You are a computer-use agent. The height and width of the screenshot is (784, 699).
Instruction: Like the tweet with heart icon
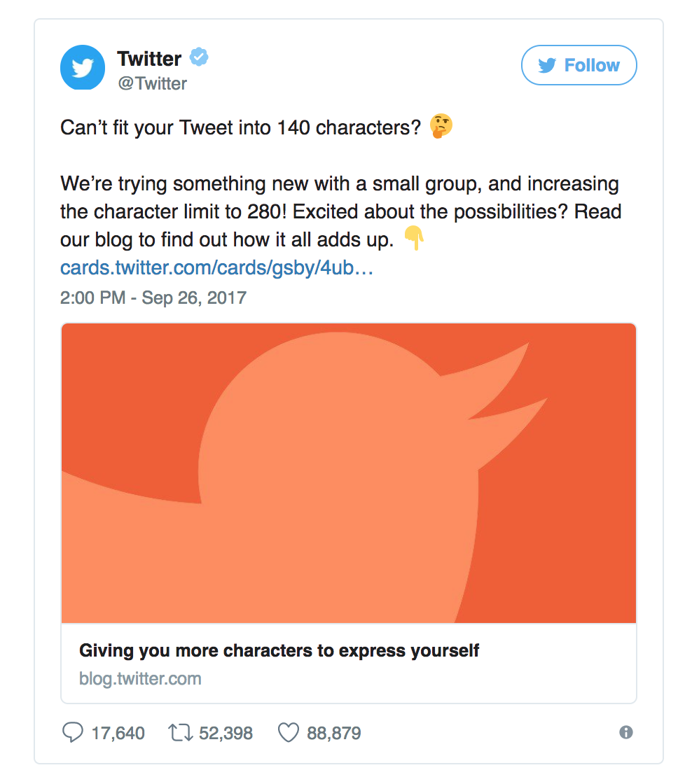(289, 733)
